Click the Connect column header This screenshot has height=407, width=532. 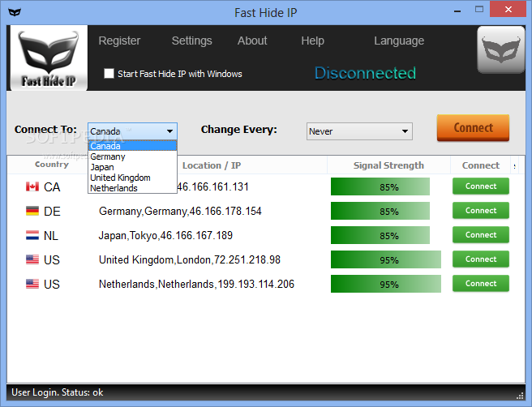(481, 165)
